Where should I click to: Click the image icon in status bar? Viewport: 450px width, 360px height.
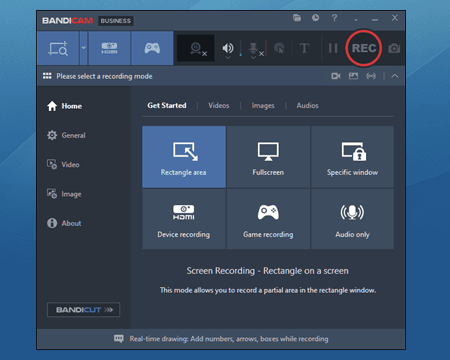[x=353, y=76]
